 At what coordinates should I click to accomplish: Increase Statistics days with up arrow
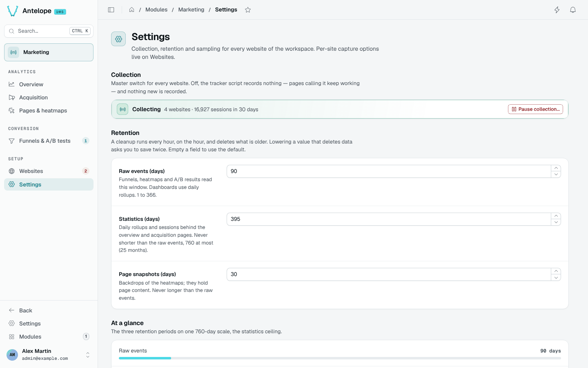click(556, 216)
